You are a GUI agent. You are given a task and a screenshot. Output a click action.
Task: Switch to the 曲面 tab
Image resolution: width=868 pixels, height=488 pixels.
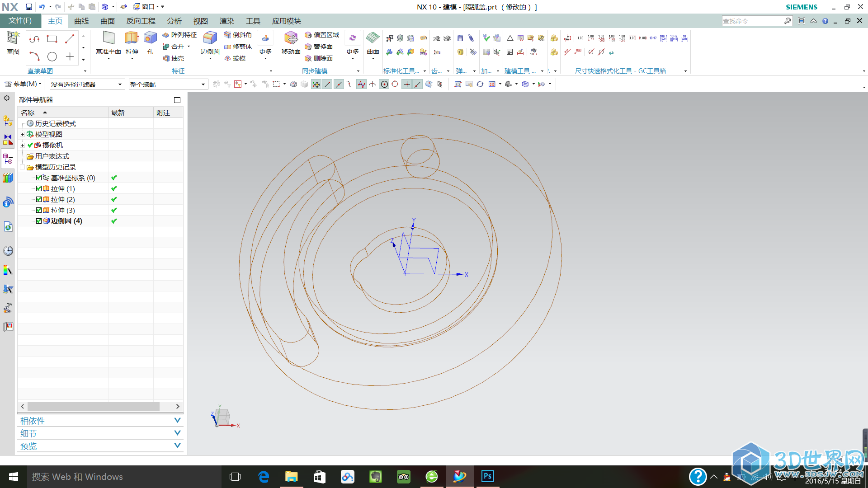(108, 21)
